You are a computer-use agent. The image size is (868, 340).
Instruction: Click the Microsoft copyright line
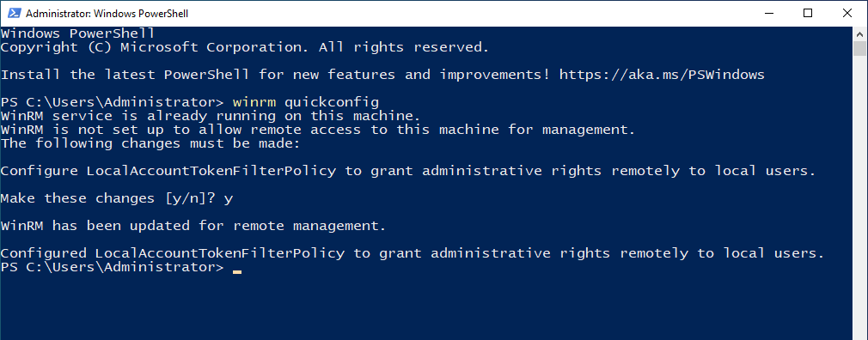[x=245, y=47]
